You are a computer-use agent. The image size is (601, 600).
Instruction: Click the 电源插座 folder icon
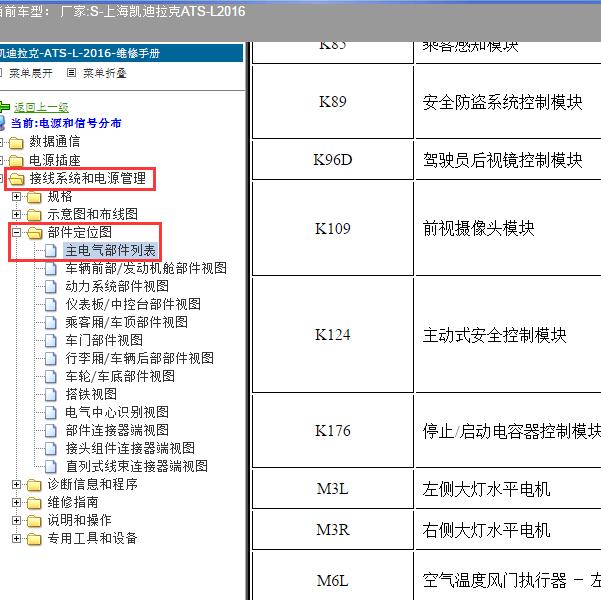(x=16, y=161)
